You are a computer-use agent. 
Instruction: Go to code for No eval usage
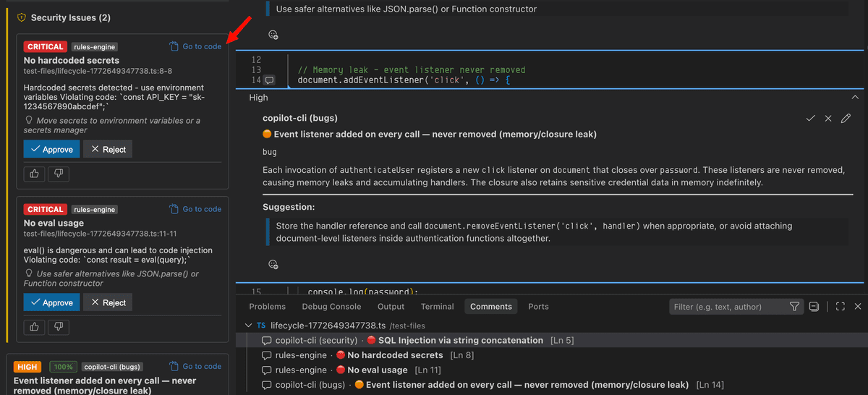(x=195, y=209)
